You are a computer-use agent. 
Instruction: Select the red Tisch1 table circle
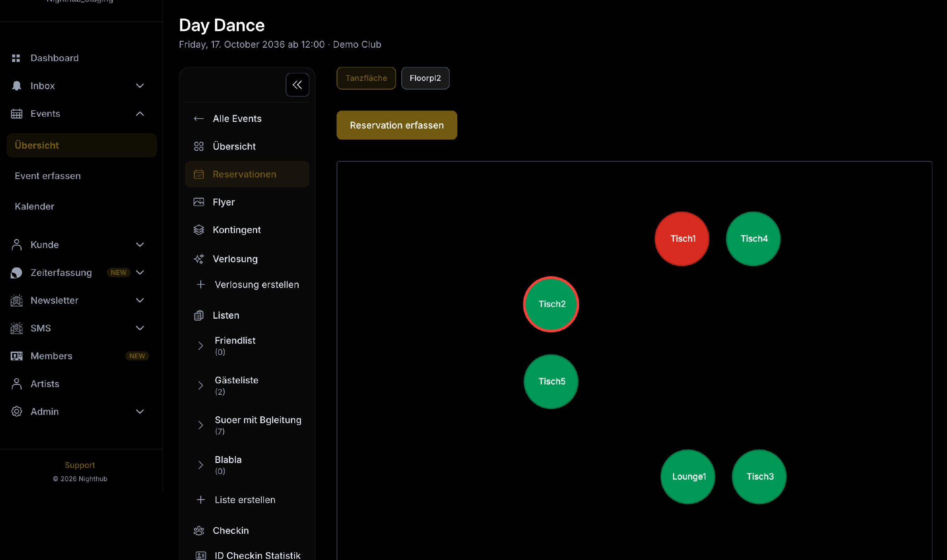tap(682, 239)
